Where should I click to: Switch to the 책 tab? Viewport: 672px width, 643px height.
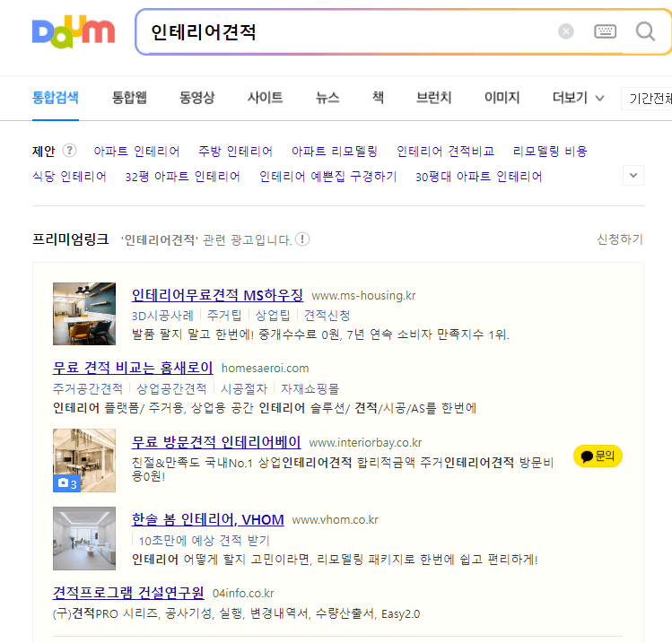(x=378, y=98)
